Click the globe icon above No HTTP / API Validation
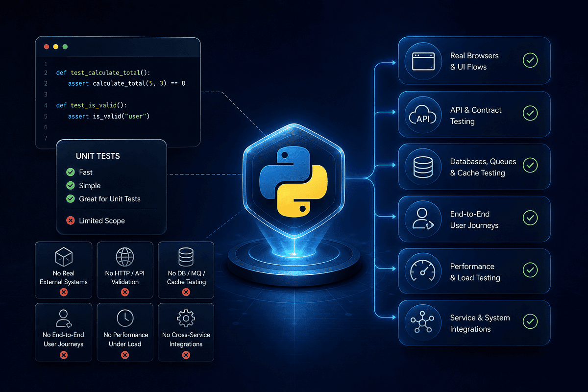588x392 pixels. click(125, 257)
